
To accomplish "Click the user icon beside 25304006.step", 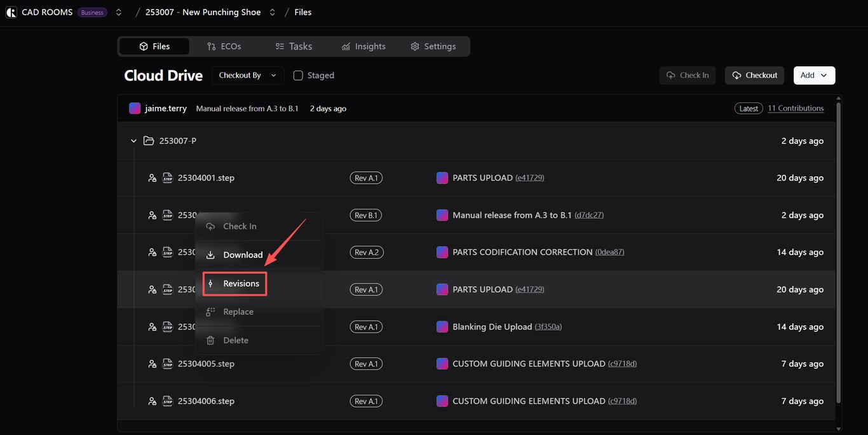I will click(x=152, y=401).
